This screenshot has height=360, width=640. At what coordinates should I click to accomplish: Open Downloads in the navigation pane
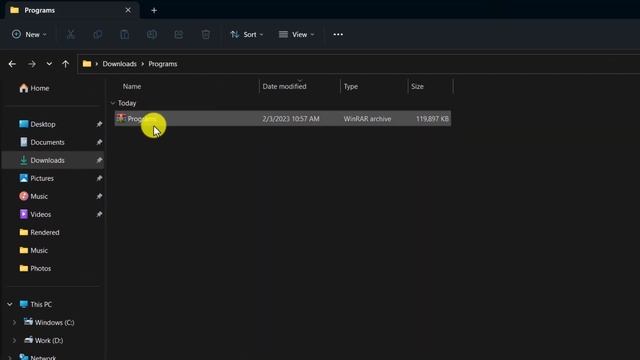point(42,160)
